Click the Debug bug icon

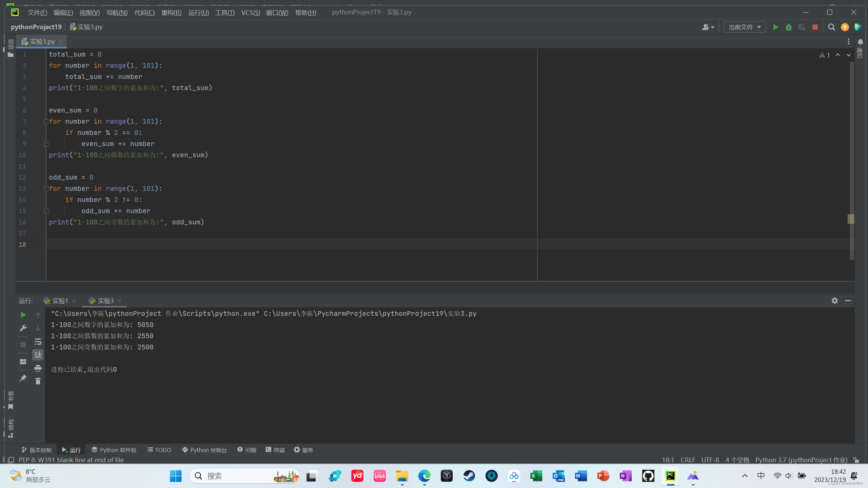pyautogui.click(x=789, y=27)
